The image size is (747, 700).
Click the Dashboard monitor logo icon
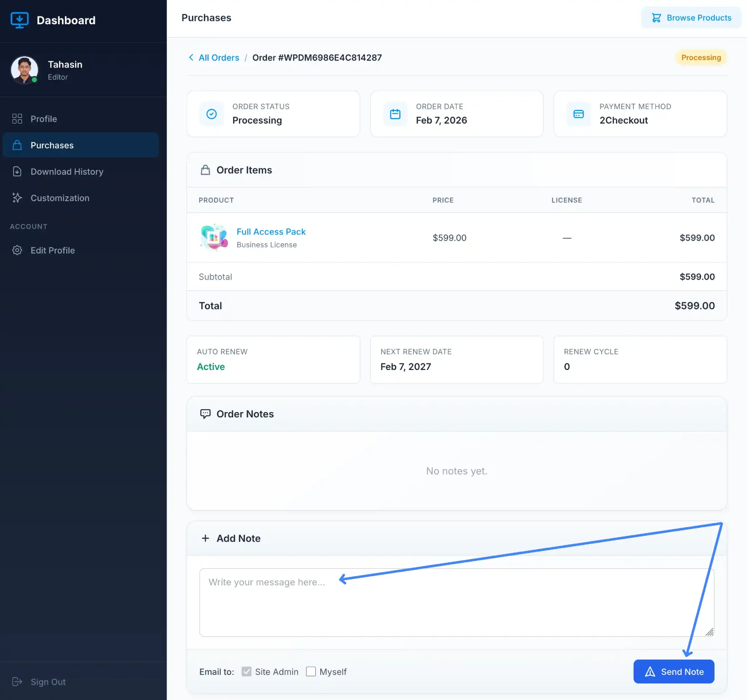click(x=19, y=20)
